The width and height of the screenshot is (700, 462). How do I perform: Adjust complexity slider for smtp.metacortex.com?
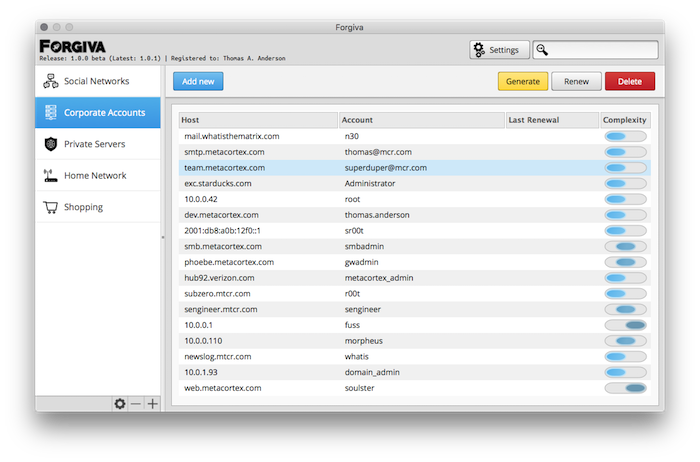(x=625, y=152)
